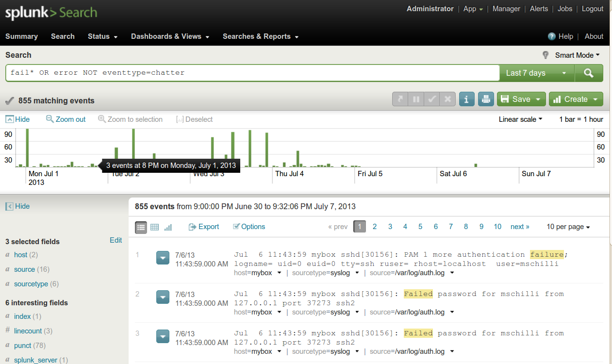
Task: Switch to events list view
Action: tap(141, 227)
